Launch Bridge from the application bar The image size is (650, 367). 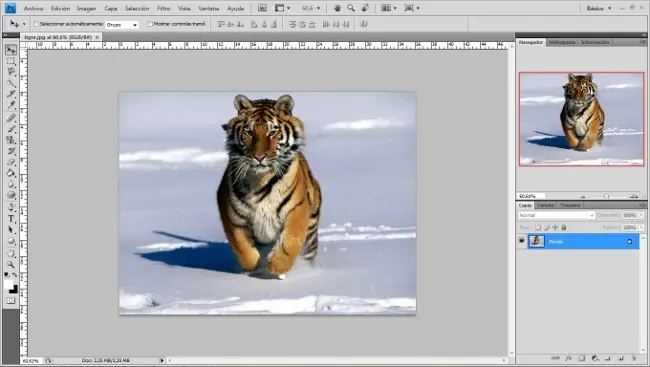(262, 8)
